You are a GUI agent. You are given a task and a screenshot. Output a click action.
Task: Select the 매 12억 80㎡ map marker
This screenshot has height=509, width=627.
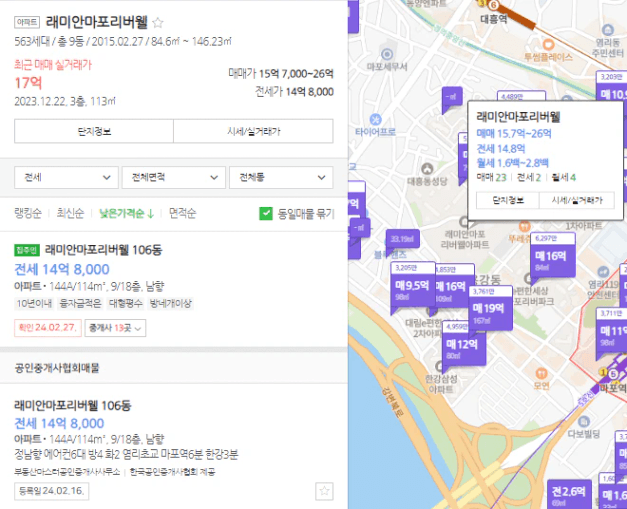click(x=464, y=345)
